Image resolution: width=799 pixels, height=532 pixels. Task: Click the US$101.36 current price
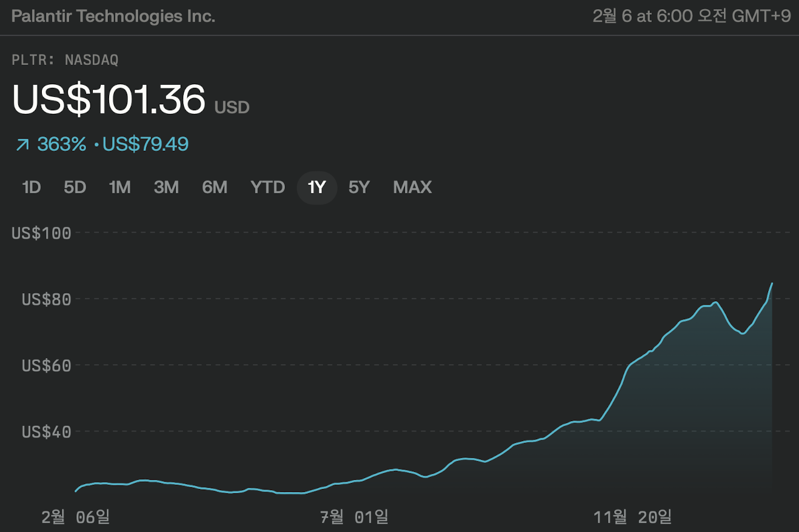[109, 99]
